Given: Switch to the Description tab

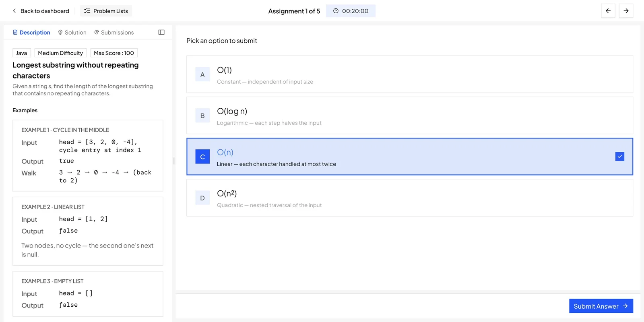Looking at the screenshot, I should point(31,32).
